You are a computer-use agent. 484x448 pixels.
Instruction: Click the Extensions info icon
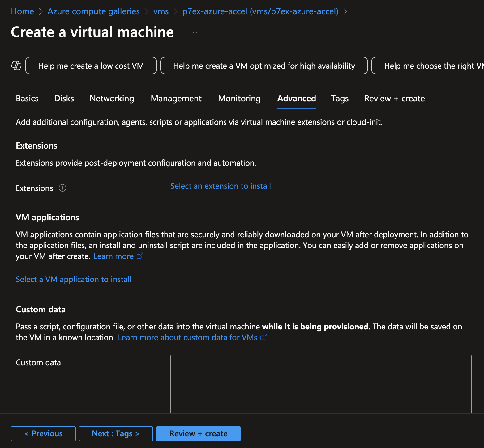click(62, 188)
